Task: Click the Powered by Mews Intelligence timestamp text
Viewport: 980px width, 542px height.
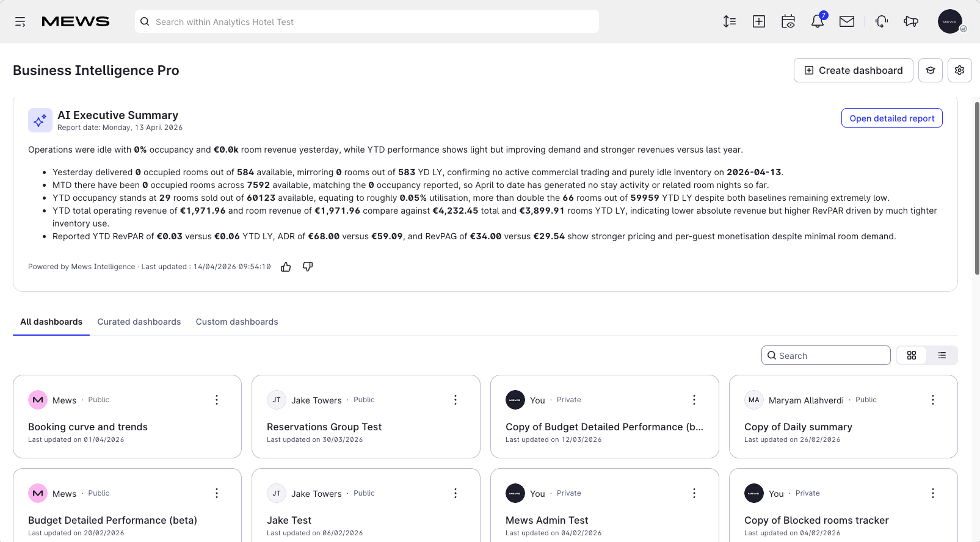Action: [150, 267]
